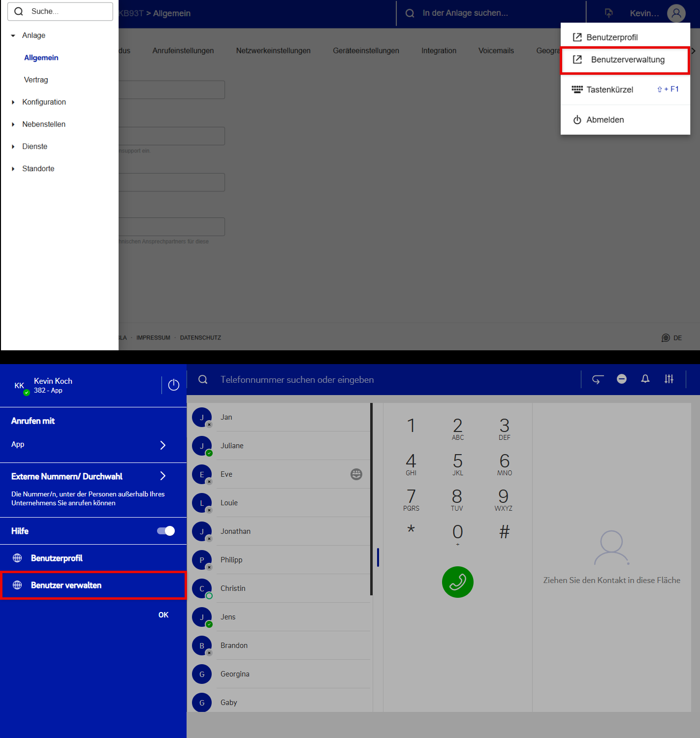This screenshot has height=738, width=700.
Task: Open the notifications bell icon
Action: pyautogui.click(x=645, y=379)
